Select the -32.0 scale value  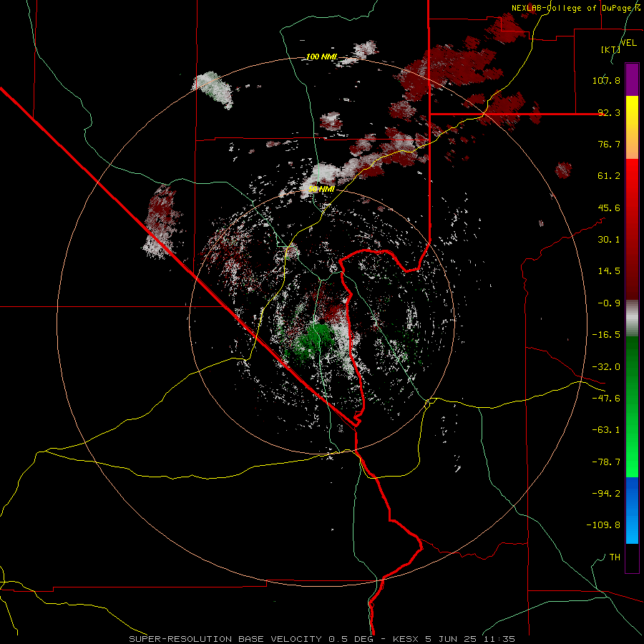pos(606,367)
